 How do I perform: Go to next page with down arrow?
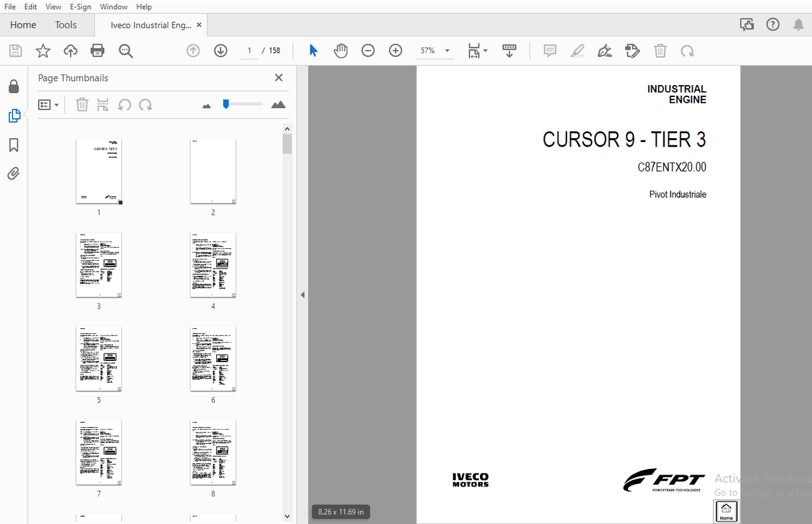click(x=221, y=50)
